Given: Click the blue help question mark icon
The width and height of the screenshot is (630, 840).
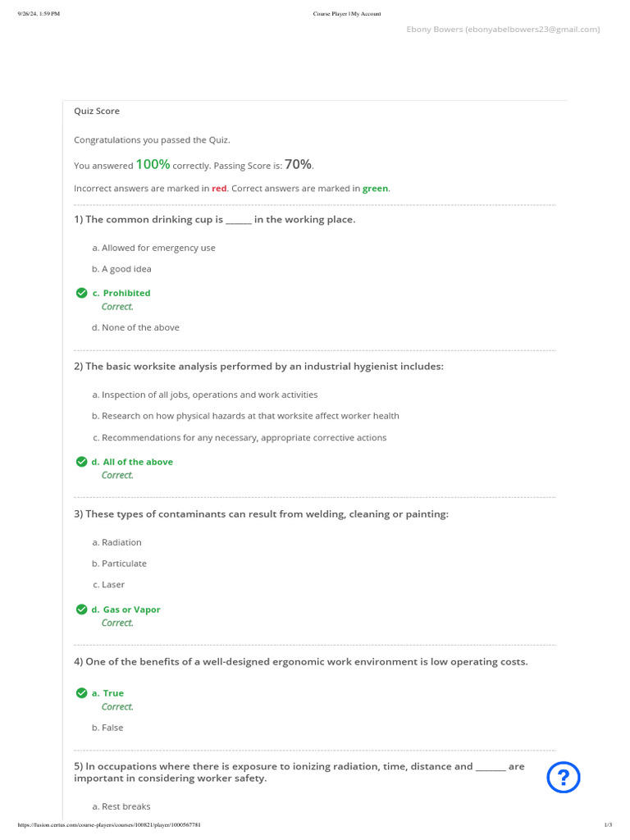Looking at the screenshot, I should [x=564, y=778].
